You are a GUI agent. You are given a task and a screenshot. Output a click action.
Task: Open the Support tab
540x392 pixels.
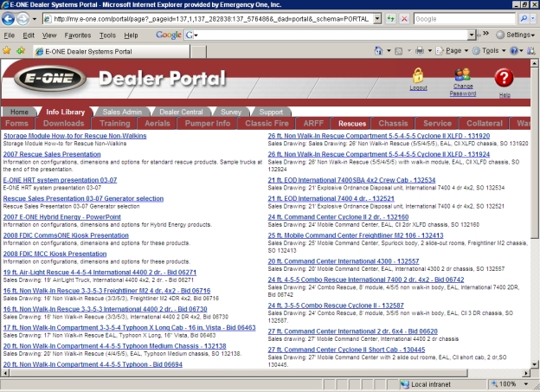coord(271,112)
